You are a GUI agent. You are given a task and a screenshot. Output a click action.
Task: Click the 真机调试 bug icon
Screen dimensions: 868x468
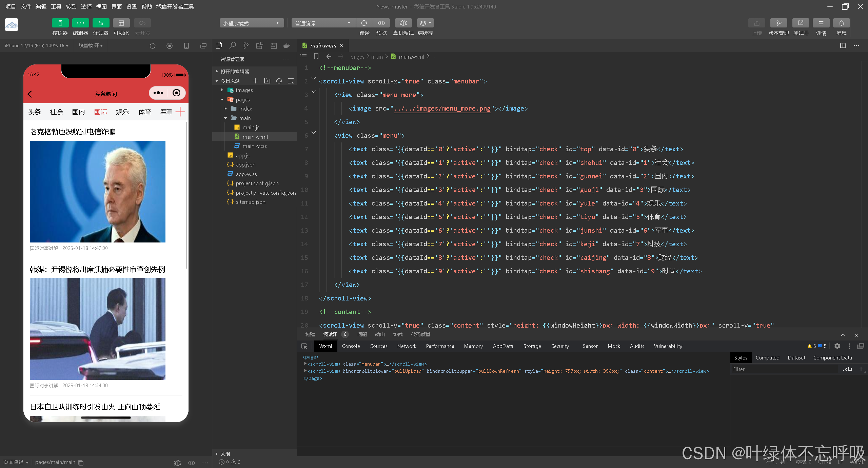pos(403,23)
